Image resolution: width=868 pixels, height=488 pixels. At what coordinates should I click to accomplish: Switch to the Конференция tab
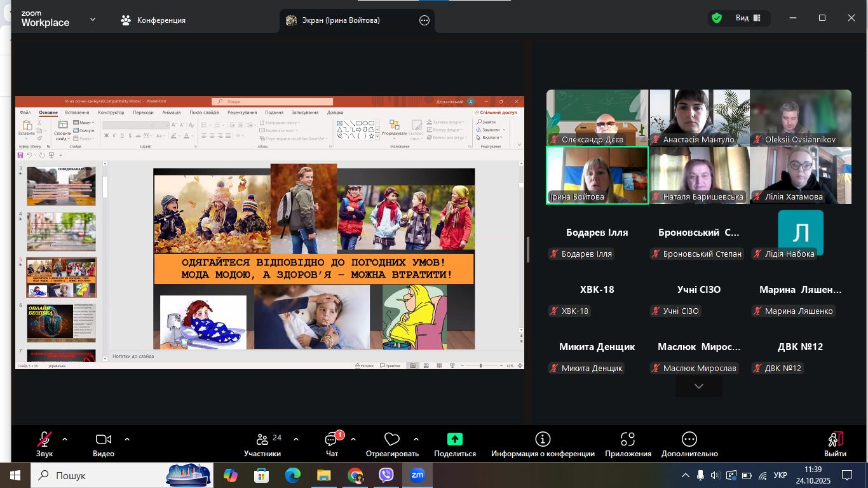[x=153, y=20]
